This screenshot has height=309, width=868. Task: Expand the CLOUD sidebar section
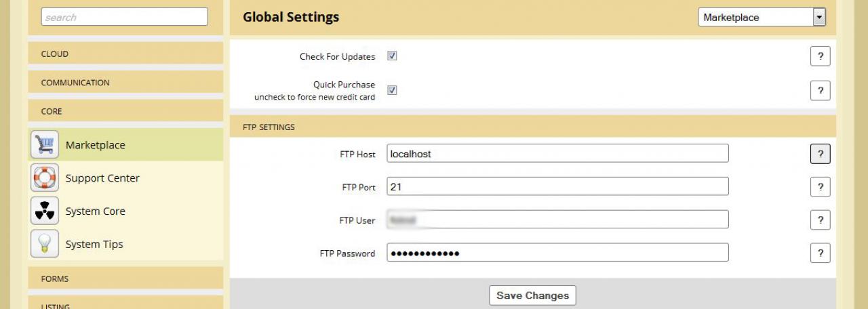(x=125, y=54)
